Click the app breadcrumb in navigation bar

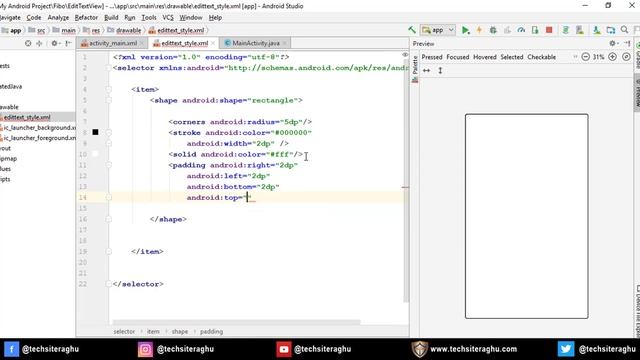11,30
